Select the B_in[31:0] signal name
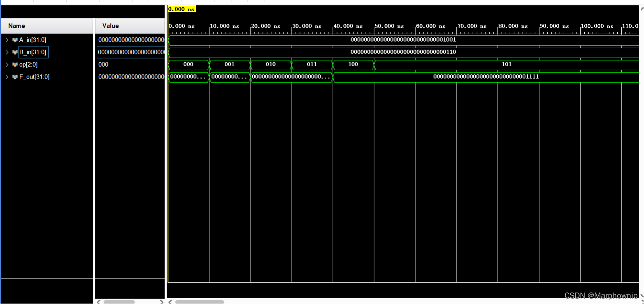644x304 pixels. coord(33,52)
